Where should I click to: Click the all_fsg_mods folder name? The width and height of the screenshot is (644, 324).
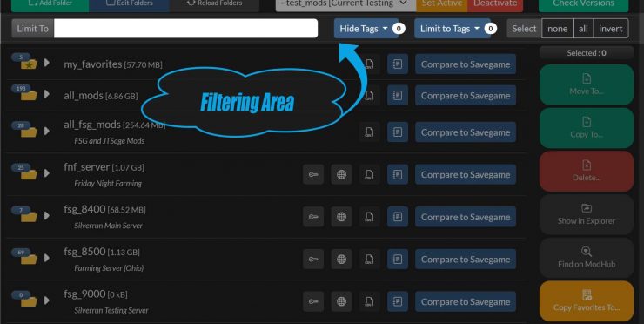click(x=92, y=125)
